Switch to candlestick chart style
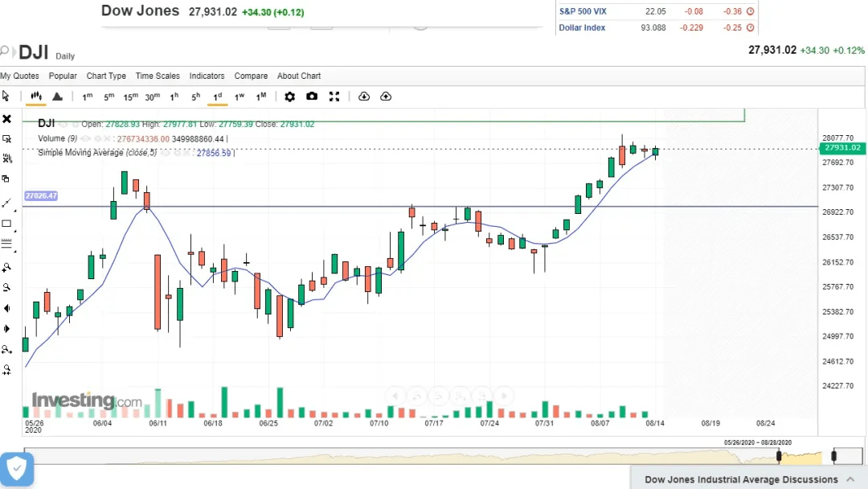This screenshot has width=868, height=489. (36, 97)
